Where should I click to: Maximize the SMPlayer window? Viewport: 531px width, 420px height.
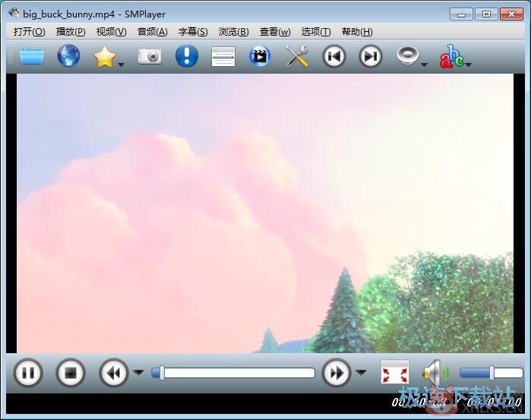click(486, 14)
